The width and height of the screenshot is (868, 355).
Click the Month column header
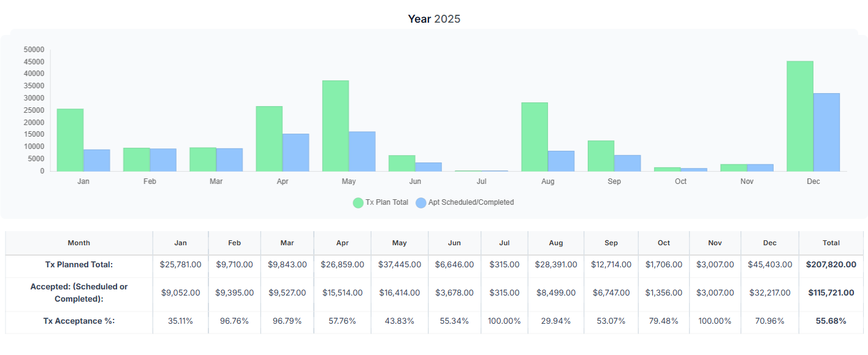point(79,243)
